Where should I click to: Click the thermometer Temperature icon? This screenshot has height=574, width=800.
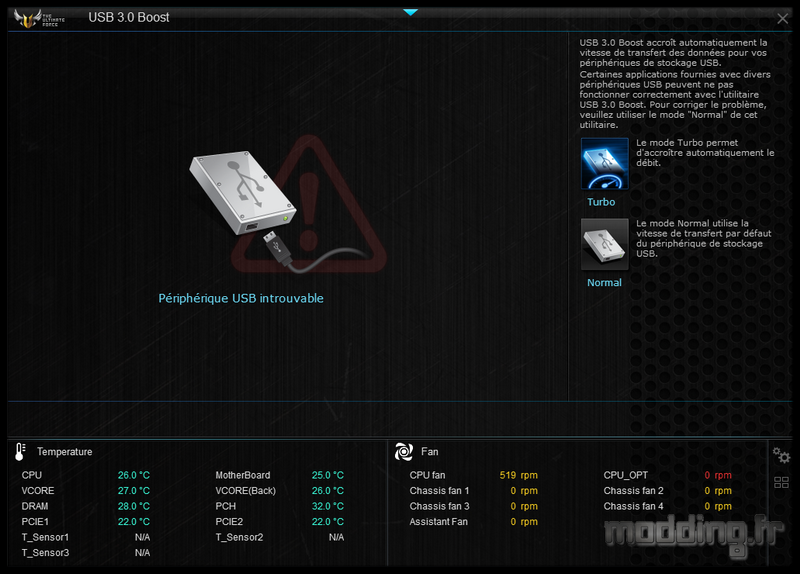point(20,452)
